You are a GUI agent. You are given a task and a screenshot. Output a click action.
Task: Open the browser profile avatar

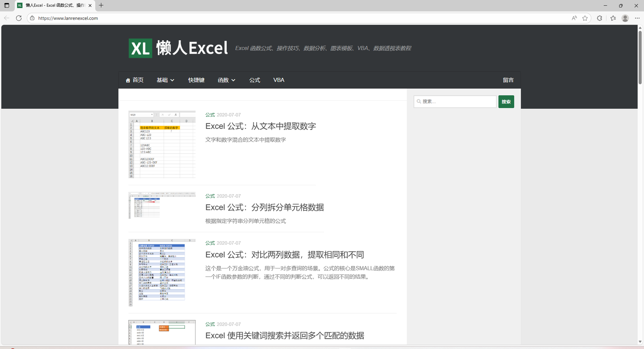pos(625,18)
